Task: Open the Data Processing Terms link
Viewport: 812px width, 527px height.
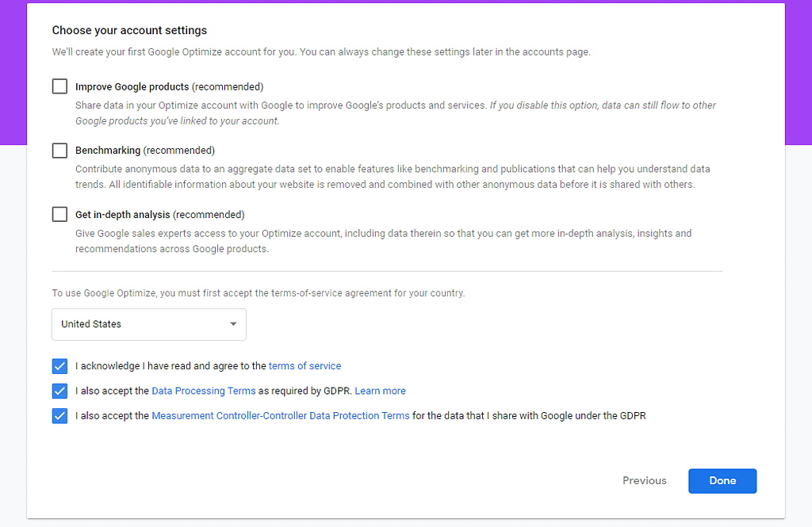Action: 204,391
